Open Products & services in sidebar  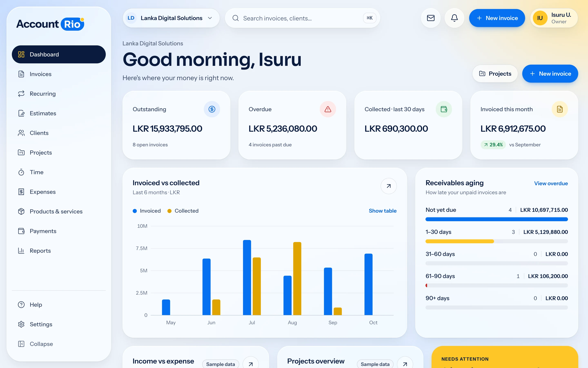click(x=59, y=212)
